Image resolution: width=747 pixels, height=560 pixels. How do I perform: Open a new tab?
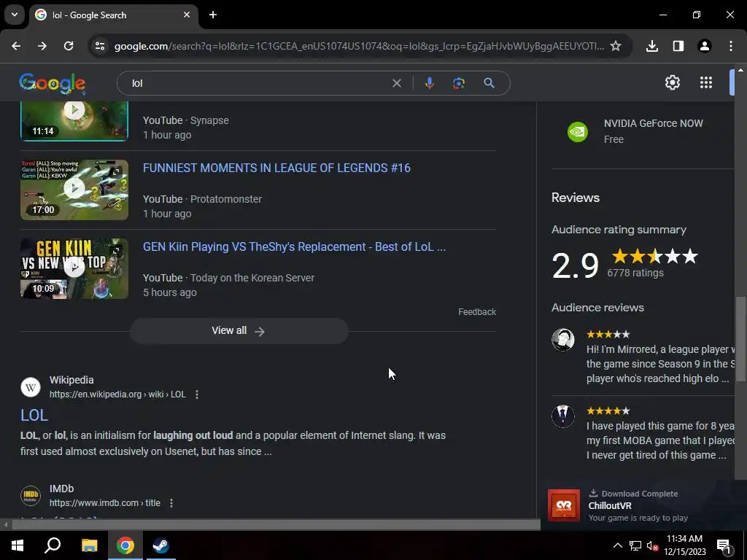[x=213, y=15]
